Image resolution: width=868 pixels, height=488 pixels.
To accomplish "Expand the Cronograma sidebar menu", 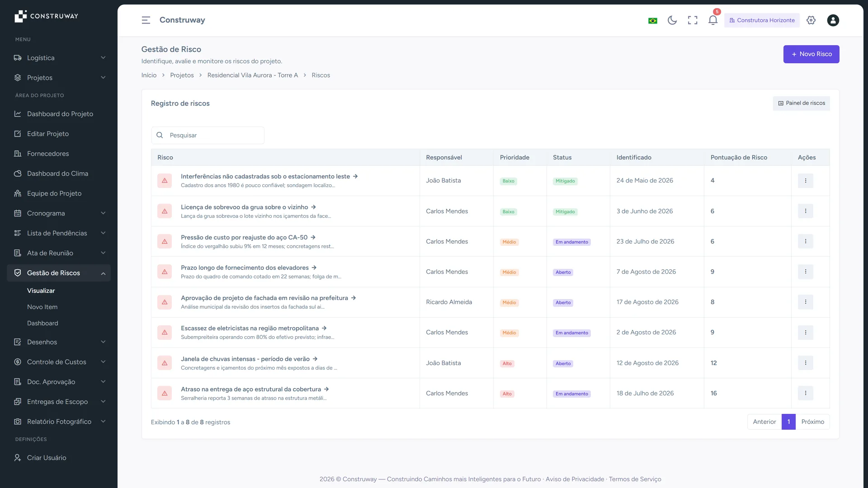I will (x=59, y=213).
